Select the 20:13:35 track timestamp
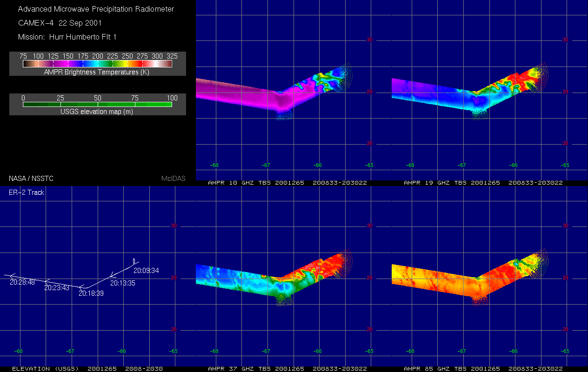This screenshot has width=588, height=372. click(122, 283)
